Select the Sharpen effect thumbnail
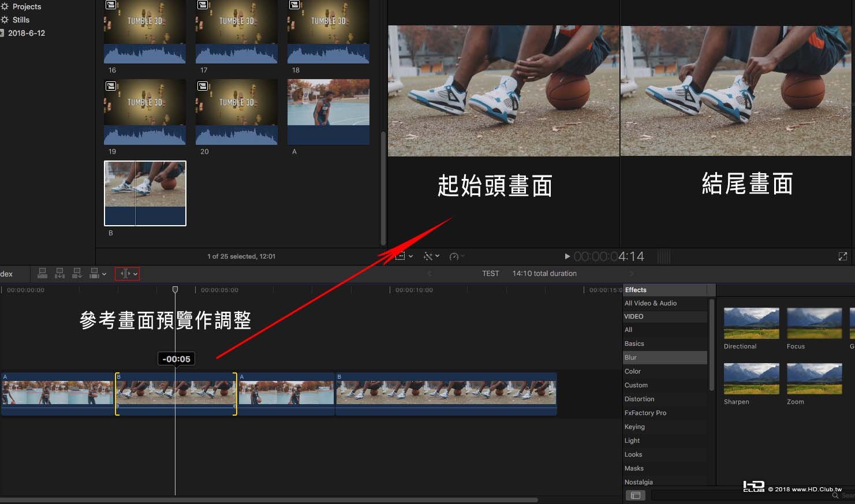The image size is (855, 504). (751, 379)
